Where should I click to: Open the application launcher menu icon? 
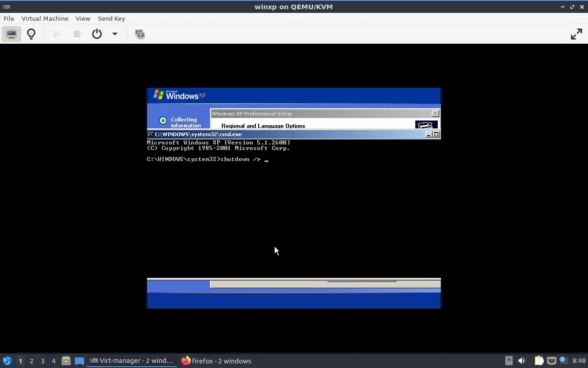click(7, 361)
